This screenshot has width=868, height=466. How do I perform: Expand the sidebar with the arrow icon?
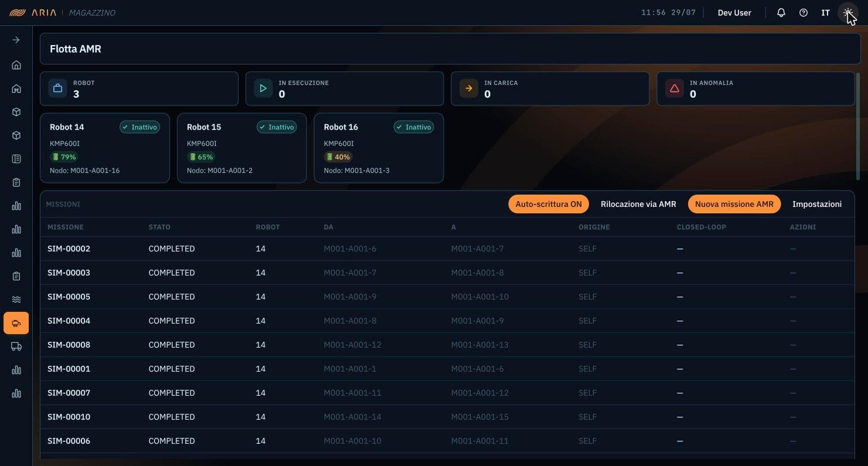[16, 40]
